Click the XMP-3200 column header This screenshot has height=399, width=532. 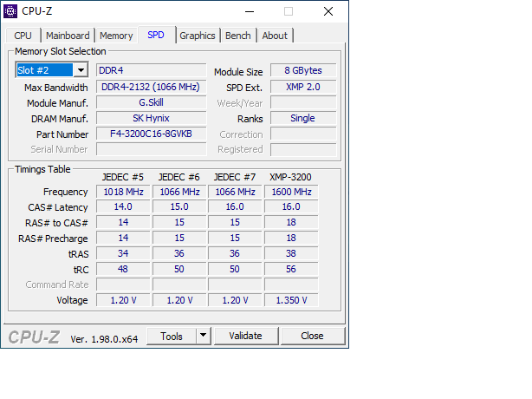[x=291, y=177]
